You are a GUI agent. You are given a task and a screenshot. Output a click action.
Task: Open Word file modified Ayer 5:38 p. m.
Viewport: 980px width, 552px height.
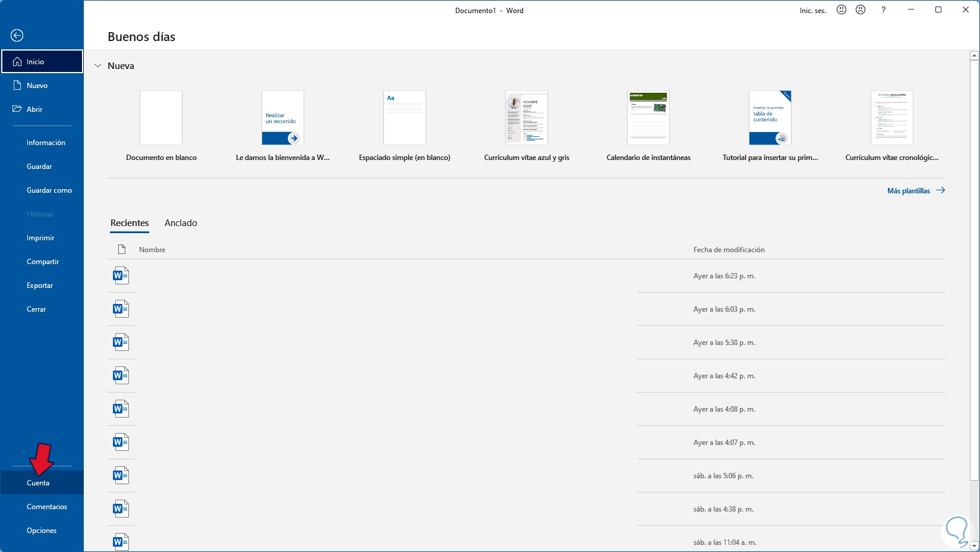527,343
